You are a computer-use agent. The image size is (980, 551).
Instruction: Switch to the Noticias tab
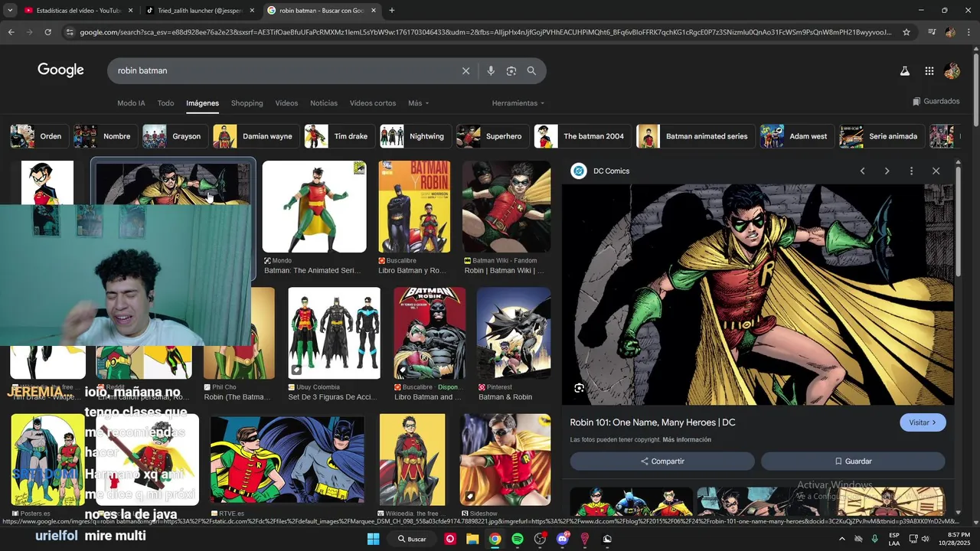tap(324, 103)
